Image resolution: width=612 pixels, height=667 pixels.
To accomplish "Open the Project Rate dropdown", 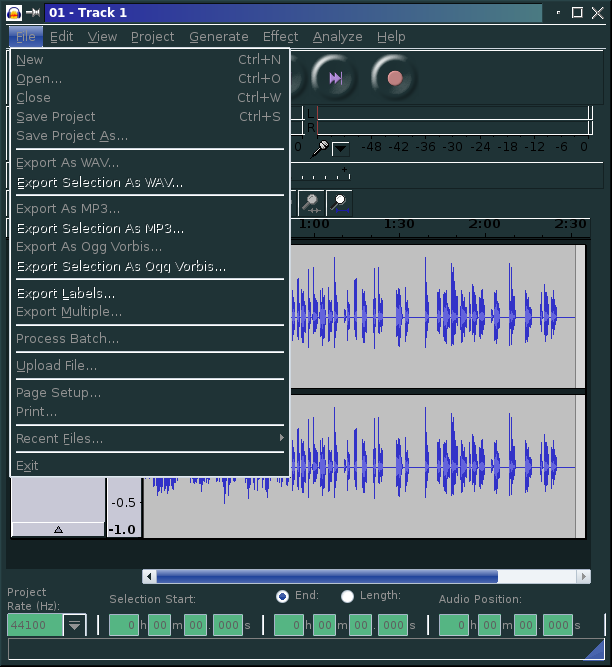I will click(x=75, y=625).
